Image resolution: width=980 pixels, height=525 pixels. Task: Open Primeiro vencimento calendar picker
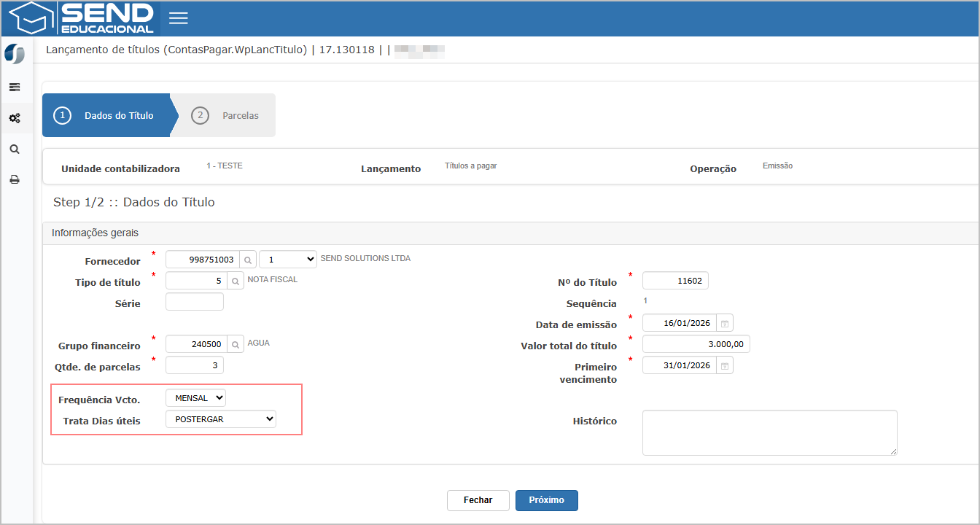[x=724, y=365]
